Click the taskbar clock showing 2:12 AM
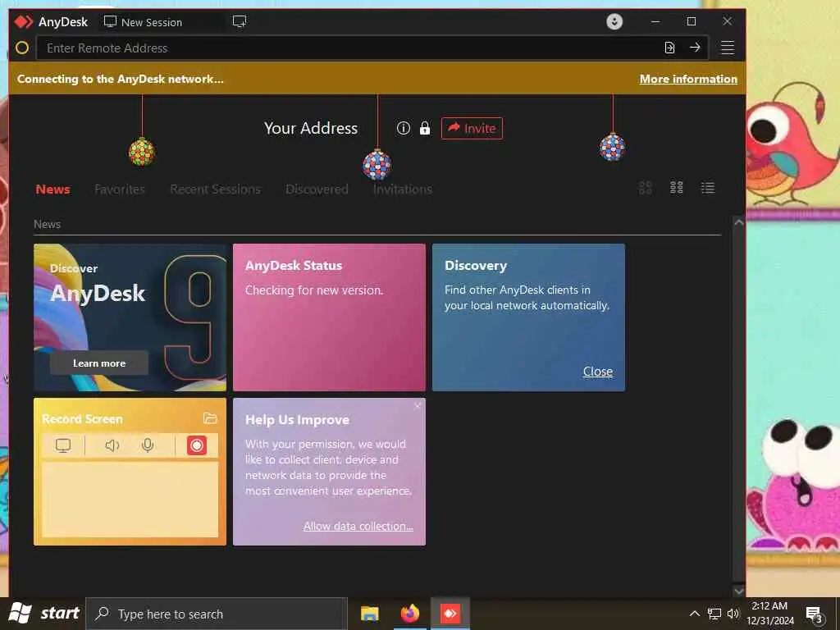 (x=769, y=614)
